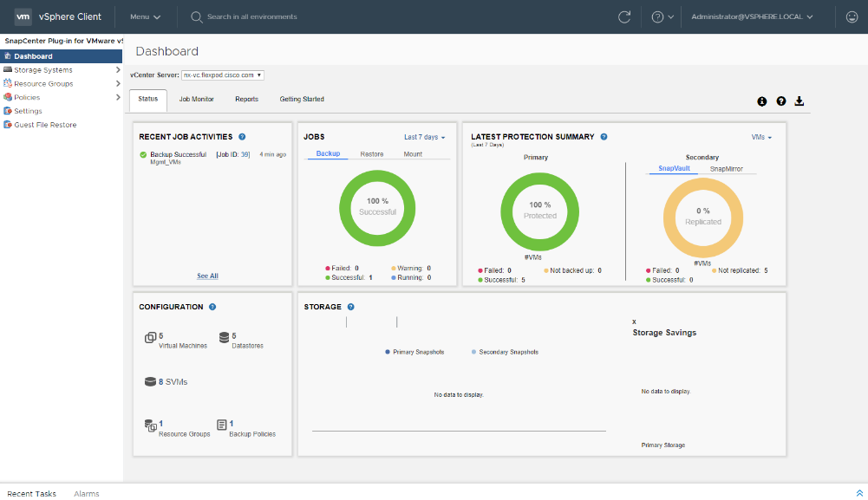The height and width of the screenshot is (500, 868).
Task: Click the Primary Snapshots legend entry
Action: [x=414, y=353]
